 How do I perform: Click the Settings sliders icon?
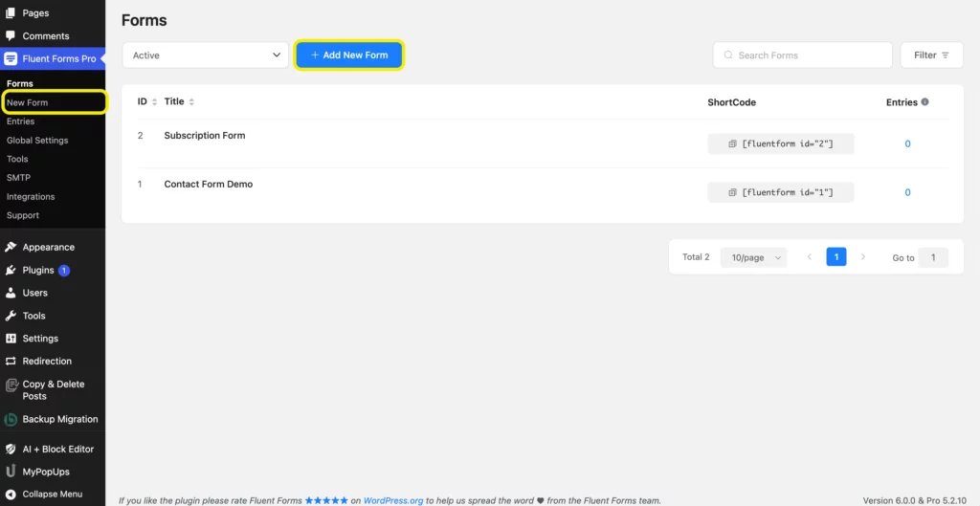coord(11,338)
